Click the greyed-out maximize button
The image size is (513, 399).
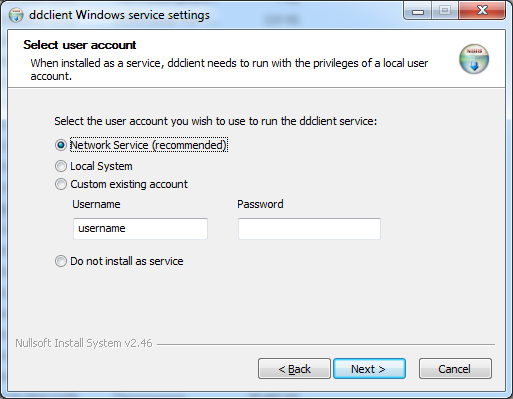(445, 11)
